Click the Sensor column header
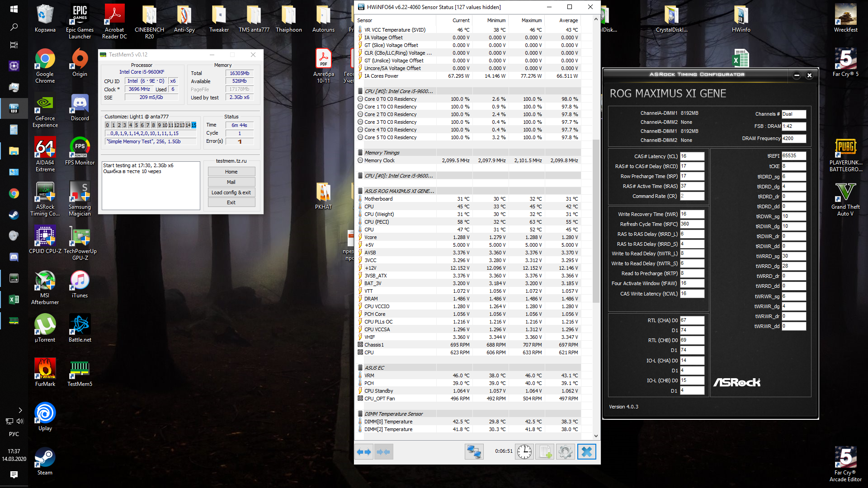Viewport: 868px width, 488px height. pos(364,20)
